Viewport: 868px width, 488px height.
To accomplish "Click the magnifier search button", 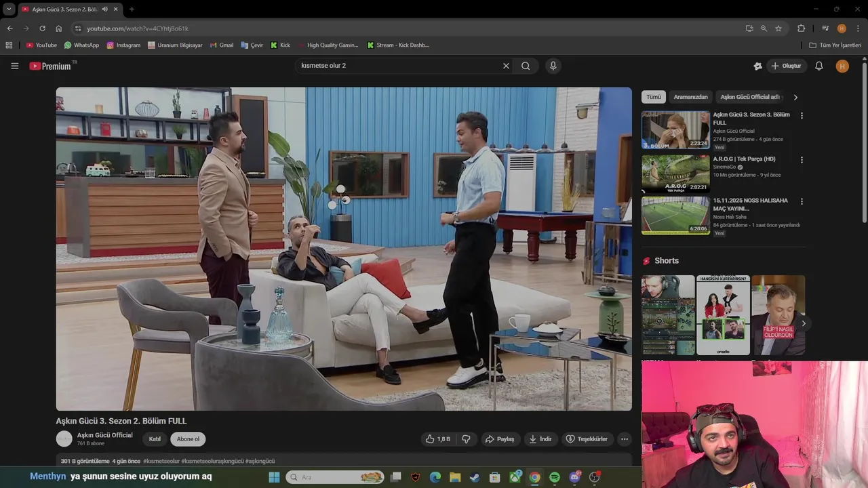I will (x=526, y=66).
